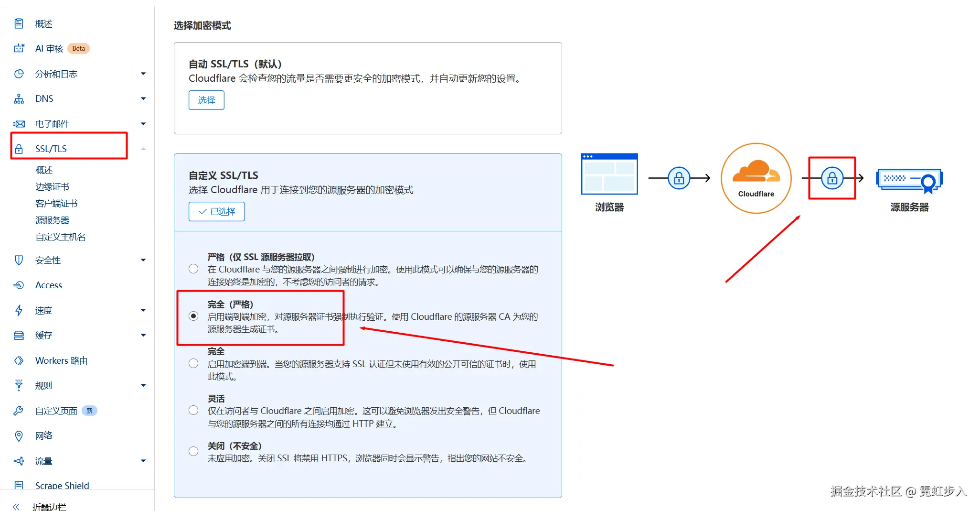Click the 浏览器 window icon in diagram
This screenshot has width=980, height=511.
tap(609, 174)
